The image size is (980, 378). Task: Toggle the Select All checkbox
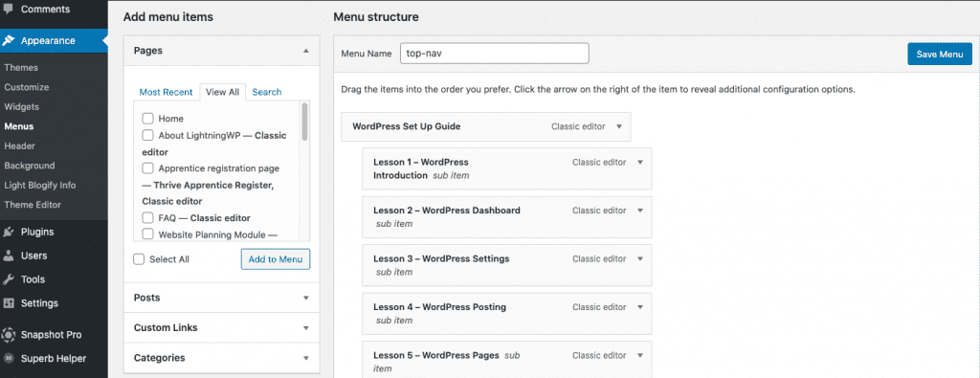click(x=139, y=258)
